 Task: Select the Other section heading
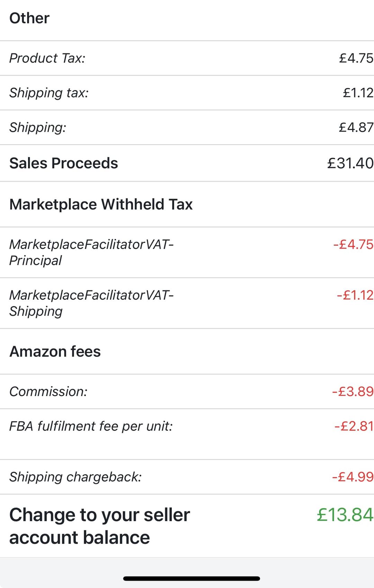[29, 18]
